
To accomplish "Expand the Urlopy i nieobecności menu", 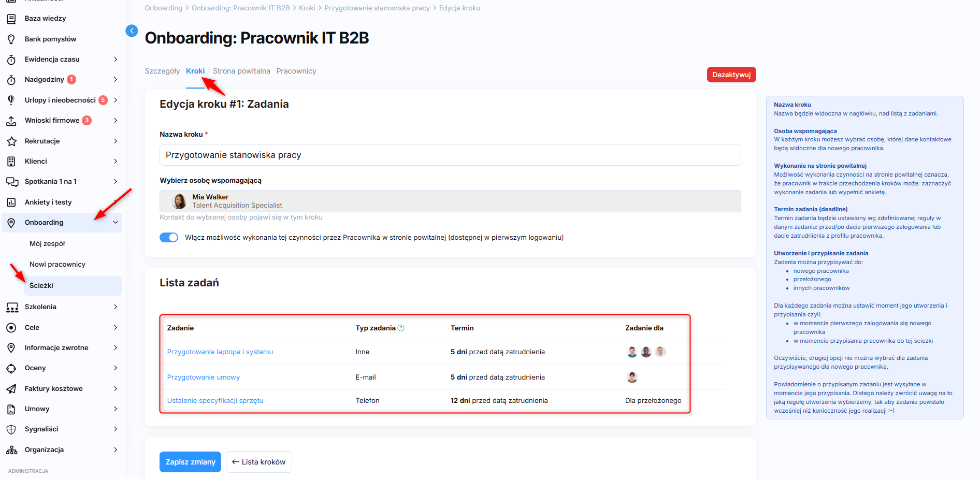I will (116, 100).
